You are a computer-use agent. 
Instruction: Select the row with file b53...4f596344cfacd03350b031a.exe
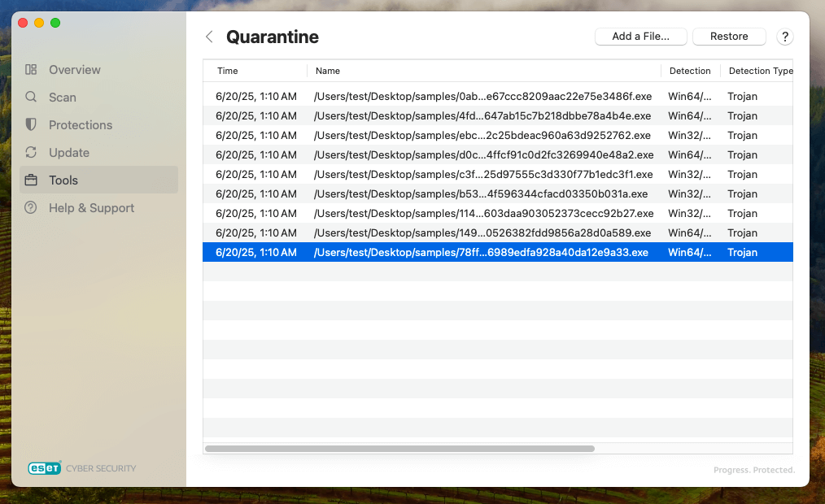pyautogui.click(x=498, y=193)
